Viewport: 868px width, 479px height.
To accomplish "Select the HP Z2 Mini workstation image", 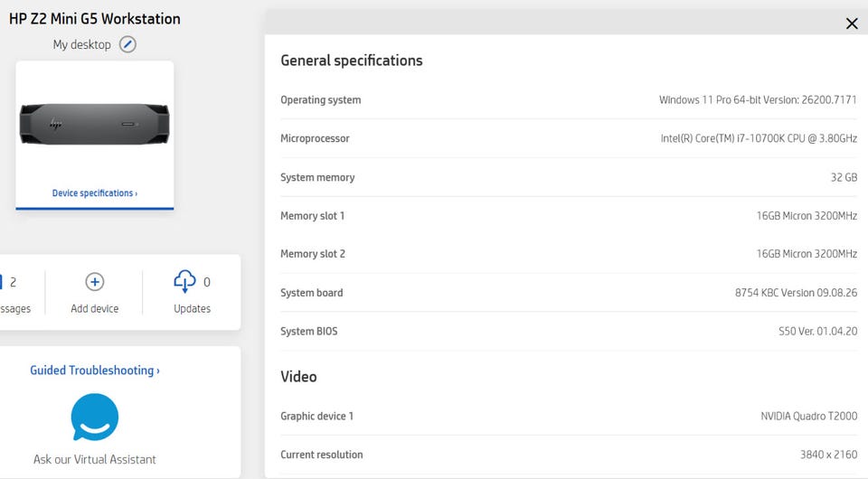I will coord(95,124).
